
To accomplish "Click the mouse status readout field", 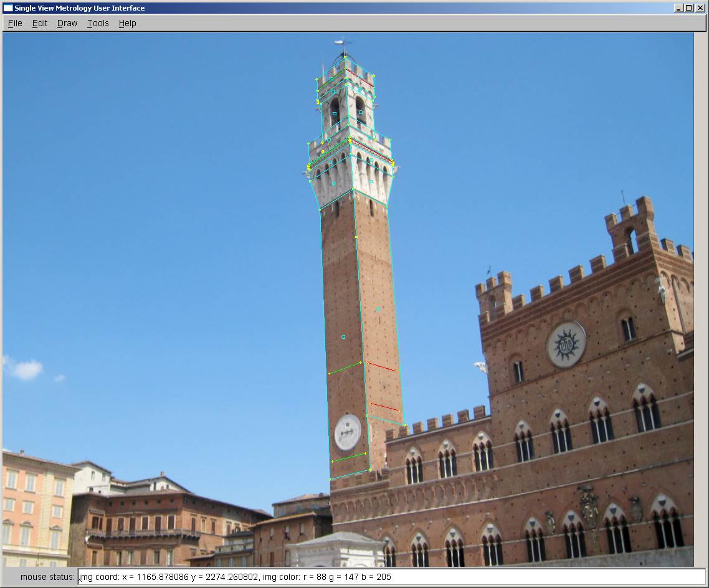I will click(x=392, y=577).
